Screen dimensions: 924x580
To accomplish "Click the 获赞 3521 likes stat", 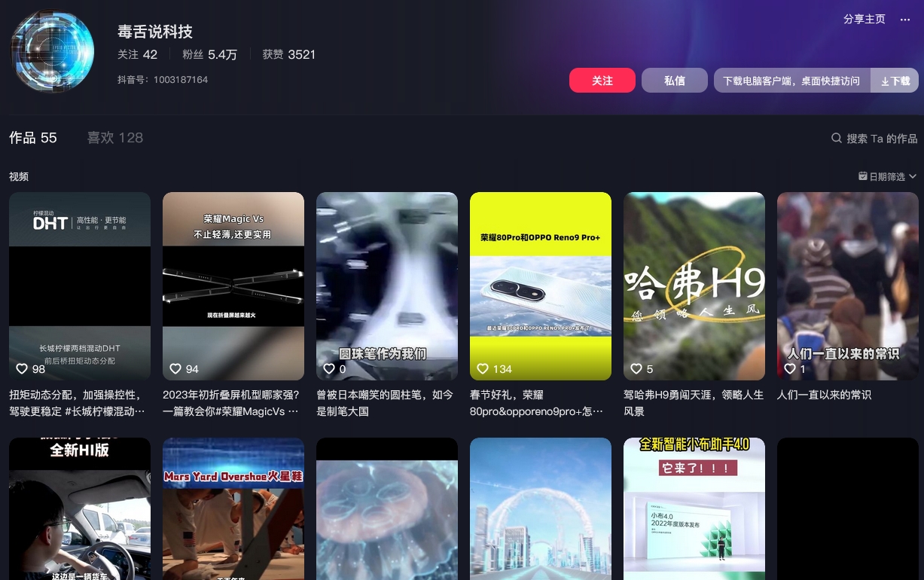I will click(289, 55).
